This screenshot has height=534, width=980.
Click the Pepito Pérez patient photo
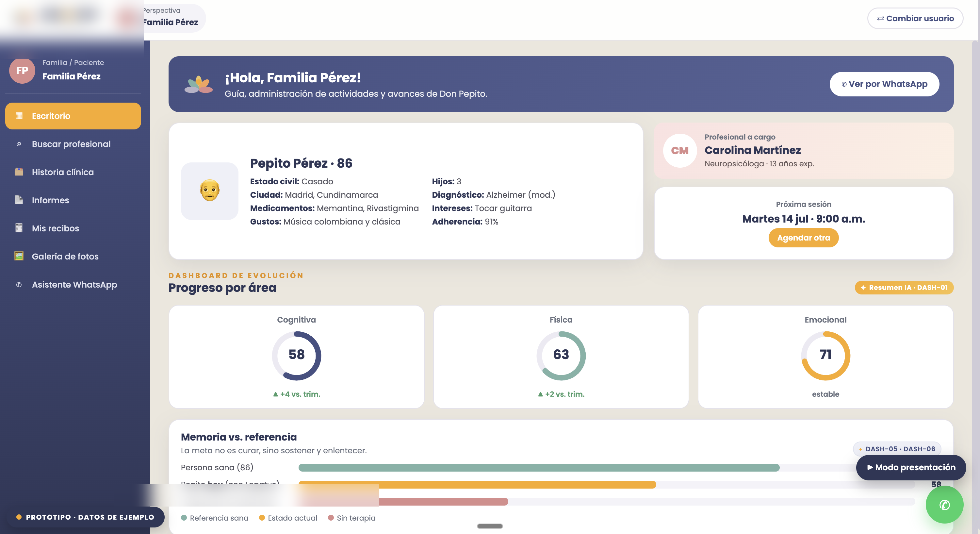(x=210, y=191)
